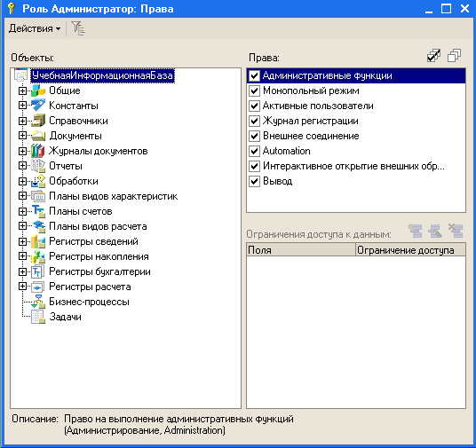Click the clear all rights icon
Viewport: 476px width, 448px height.
[454, 56]
